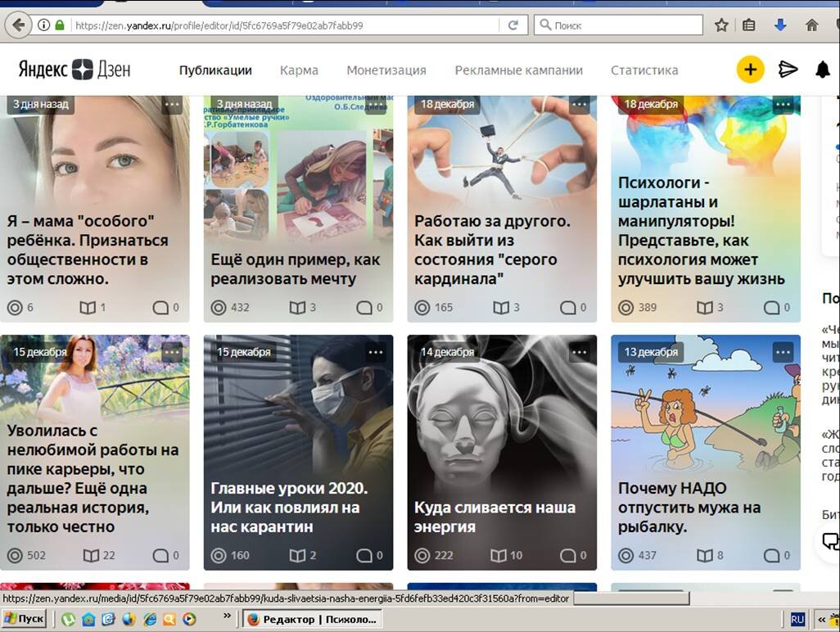Launch media player from quick launch

click(x=189, y=619)
